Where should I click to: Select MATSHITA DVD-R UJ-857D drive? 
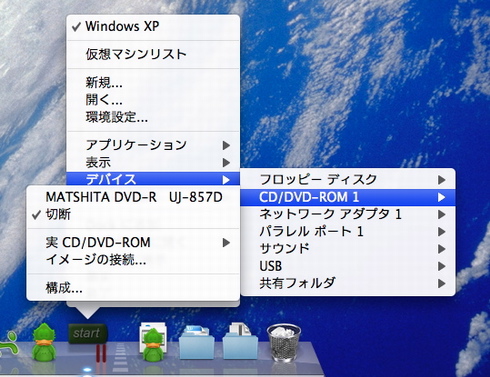133,197
